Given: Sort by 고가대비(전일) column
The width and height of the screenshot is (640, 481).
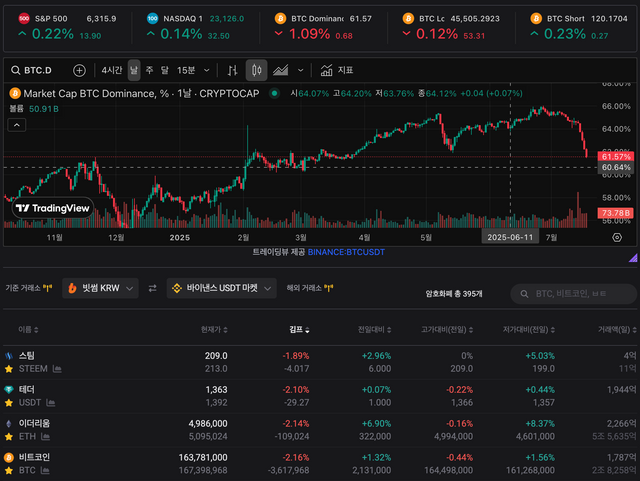Looking at the screenshot, I should 447,330.
